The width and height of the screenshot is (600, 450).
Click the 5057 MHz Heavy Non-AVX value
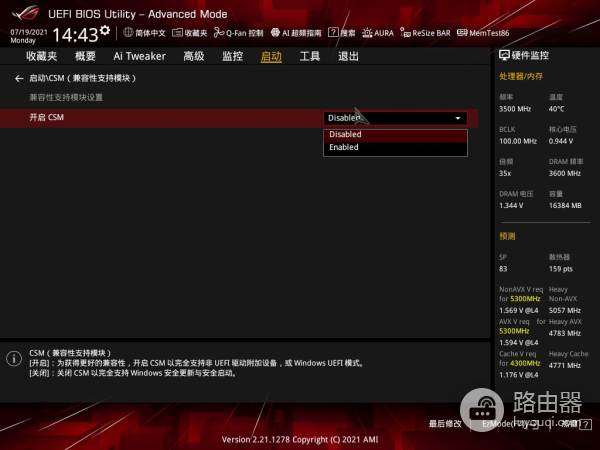pos(565,310)
